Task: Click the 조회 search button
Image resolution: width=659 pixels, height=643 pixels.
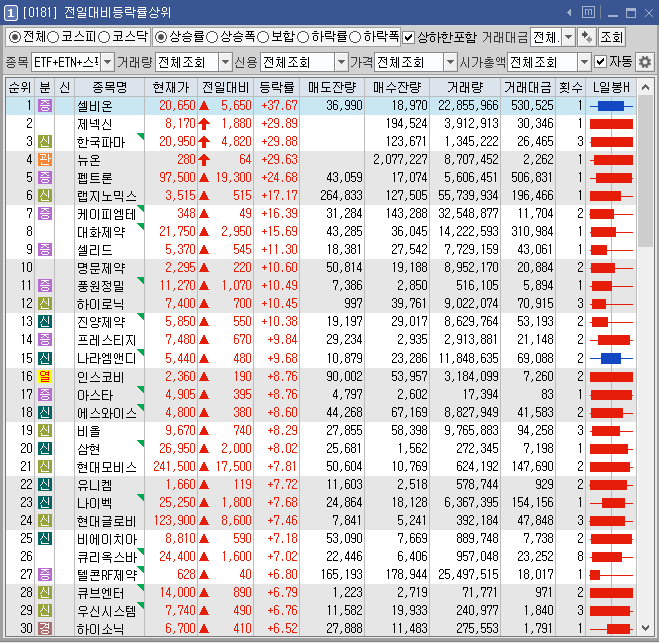Action: tap(612, 37)
